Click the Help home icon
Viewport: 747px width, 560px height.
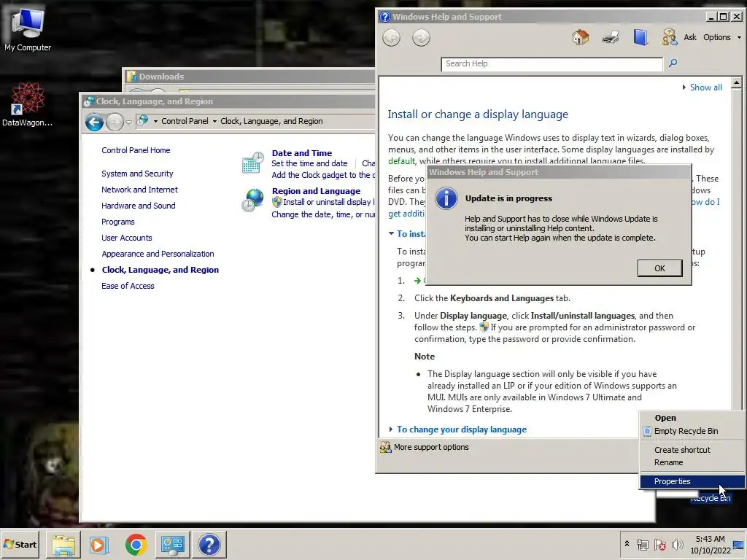click(x=580, y=37)
